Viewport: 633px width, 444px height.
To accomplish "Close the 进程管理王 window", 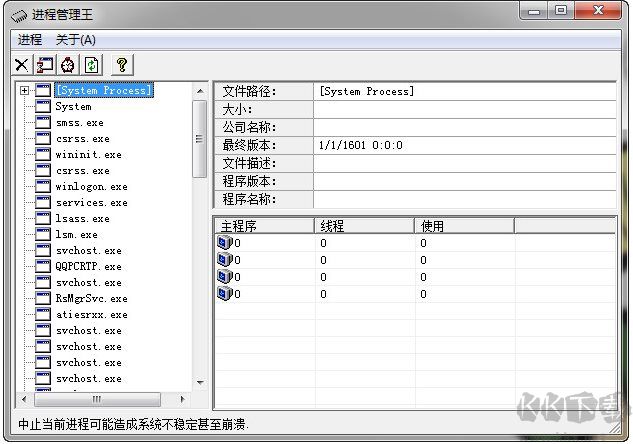I will click(598, 11).
